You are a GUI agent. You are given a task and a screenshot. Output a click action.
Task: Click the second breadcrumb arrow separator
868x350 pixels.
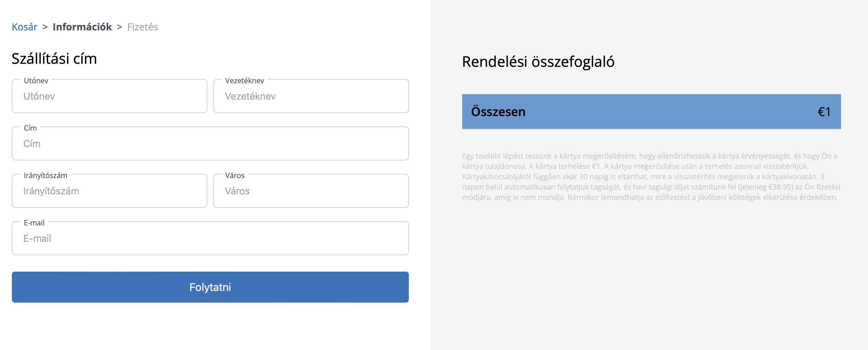tap(119, 27)
